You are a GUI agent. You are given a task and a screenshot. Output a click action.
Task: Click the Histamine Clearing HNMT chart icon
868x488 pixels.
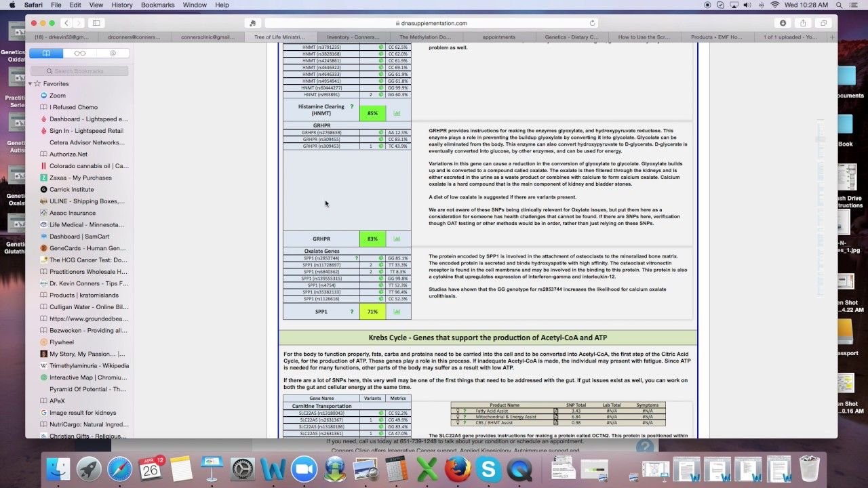coord(397,113)
